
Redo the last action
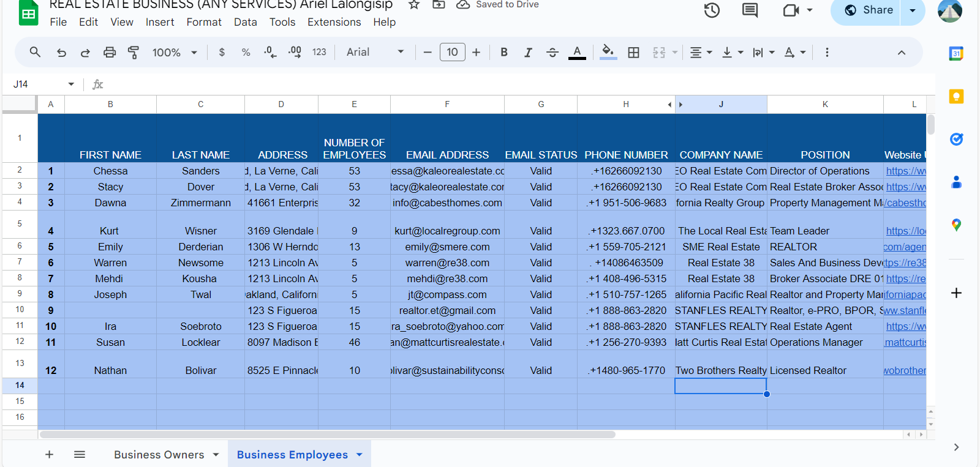(85, 53)
